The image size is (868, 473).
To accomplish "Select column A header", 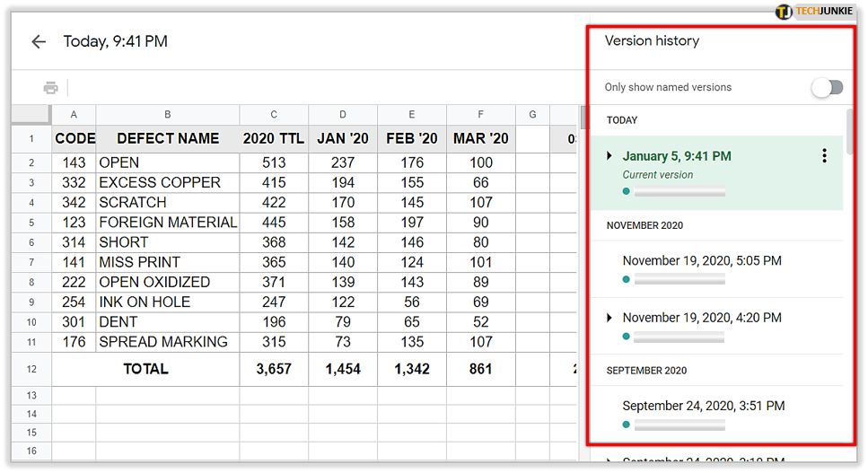I will 74,115.
